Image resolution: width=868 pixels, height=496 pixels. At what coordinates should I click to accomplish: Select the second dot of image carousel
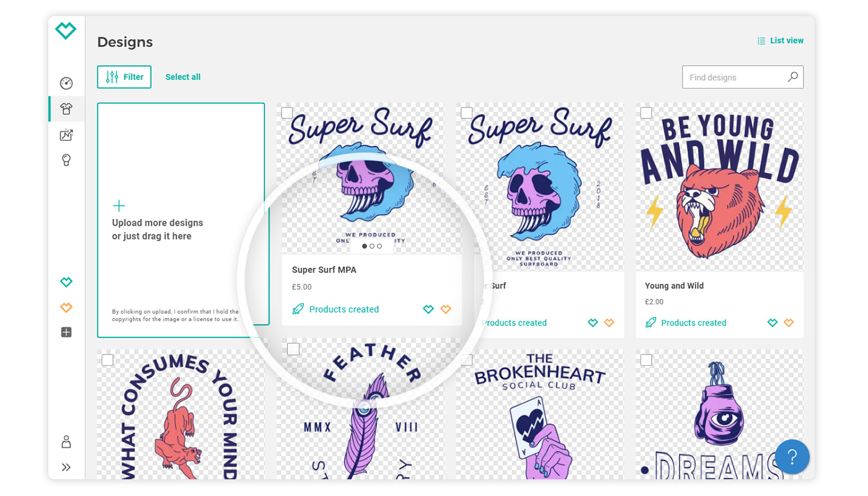coord(372,246)
